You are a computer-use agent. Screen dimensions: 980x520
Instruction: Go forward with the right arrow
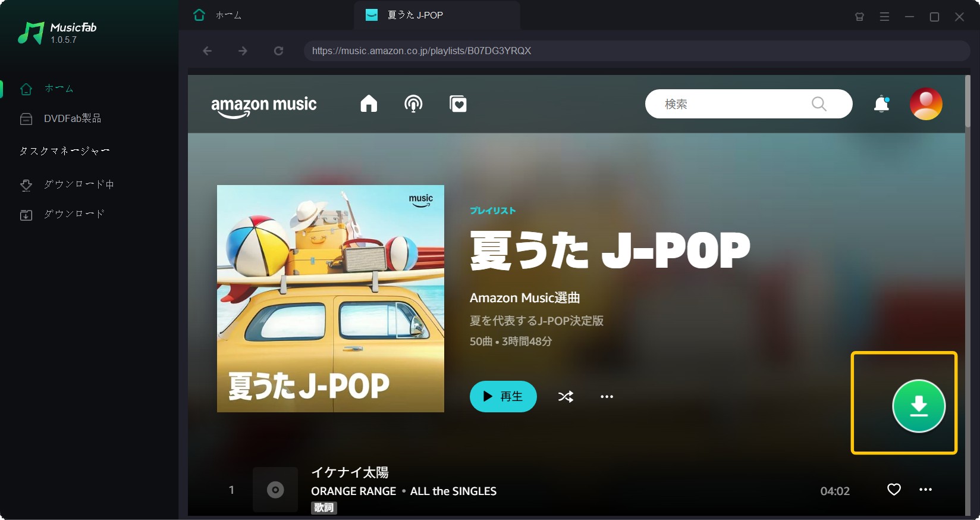(x=243, y=51)
